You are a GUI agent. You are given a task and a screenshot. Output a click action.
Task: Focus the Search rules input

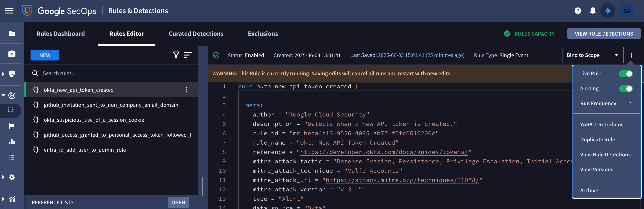(x=111, y=73)
